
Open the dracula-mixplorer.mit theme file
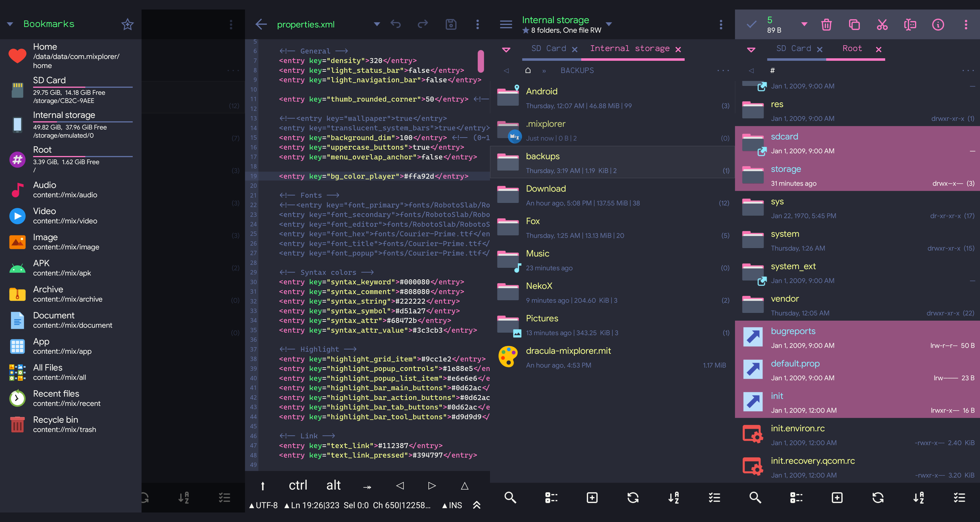pos(568,351)
